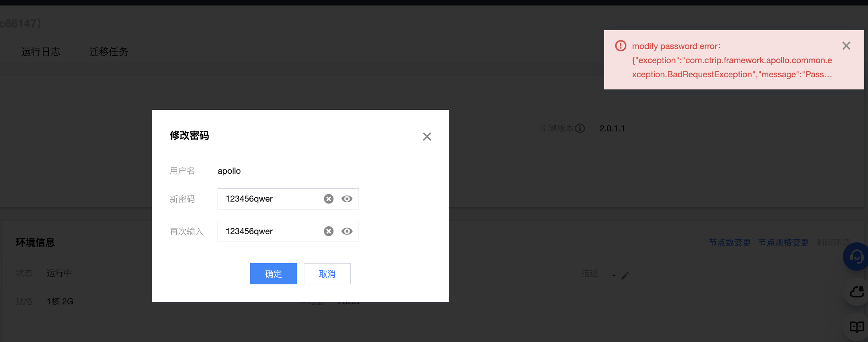Clear the 新密码 field with the X icon
868x342 pixels.
[x=329, y=199]
